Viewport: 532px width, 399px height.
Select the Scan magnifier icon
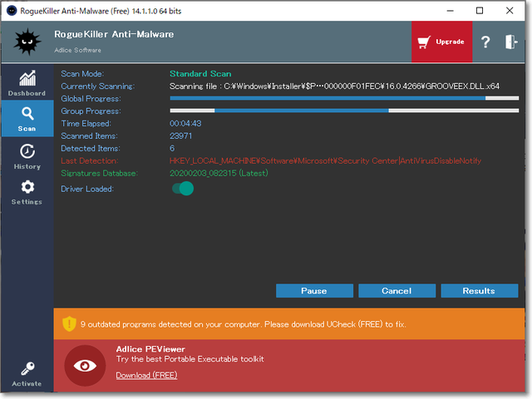point(27,114)
